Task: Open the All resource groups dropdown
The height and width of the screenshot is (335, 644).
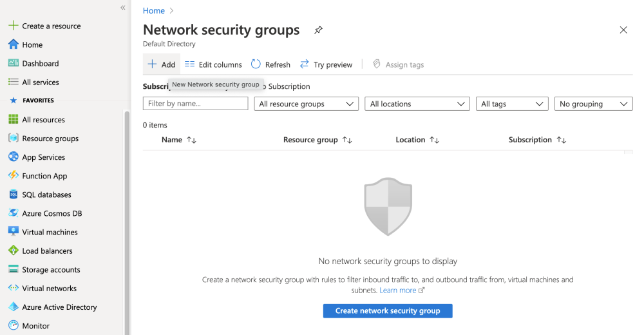Action: tap(306, 104)
